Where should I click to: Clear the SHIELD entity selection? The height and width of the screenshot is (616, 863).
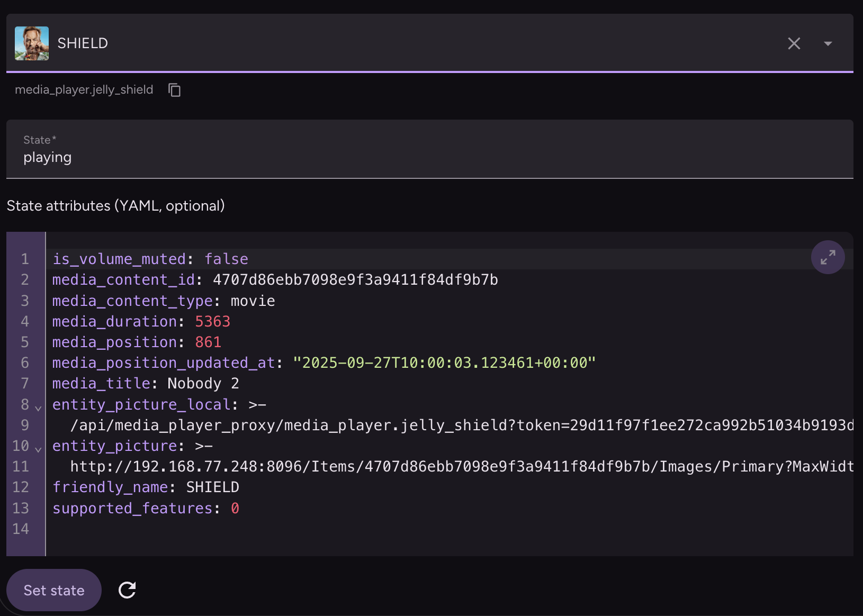point(794,43)
